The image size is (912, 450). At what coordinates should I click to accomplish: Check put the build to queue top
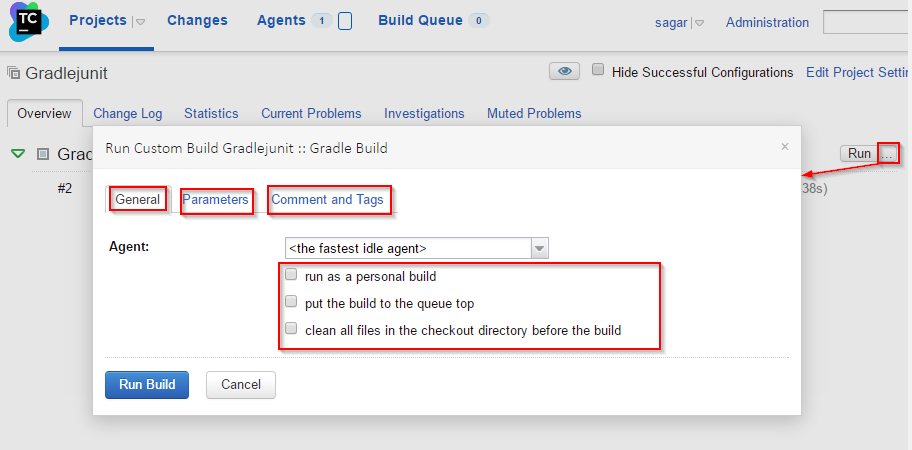tap(291, 302)
